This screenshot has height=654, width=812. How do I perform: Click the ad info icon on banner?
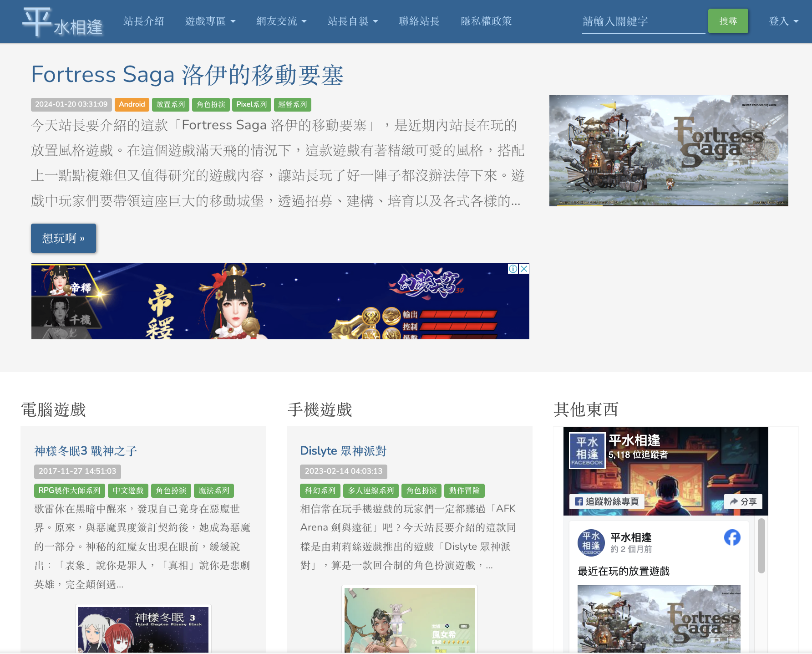tap(513, 269)
